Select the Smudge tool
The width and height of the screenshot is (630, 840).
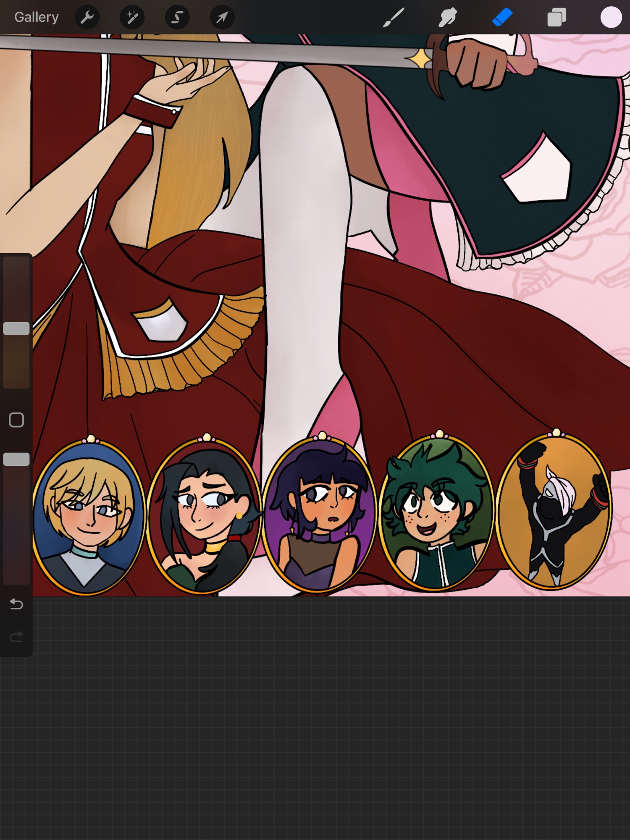[x=448, y=17]
